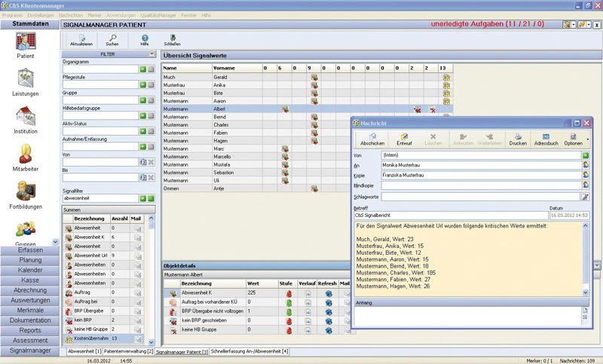Click the edit icon beside Schlagworte field

tap(585, 197)
